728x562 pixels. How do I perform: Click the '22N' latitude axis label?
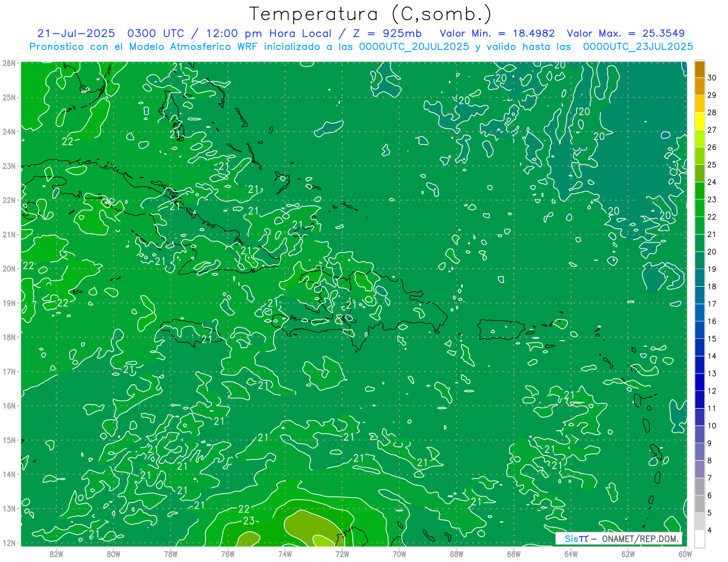pyautogui.click(x=8, y=200)
